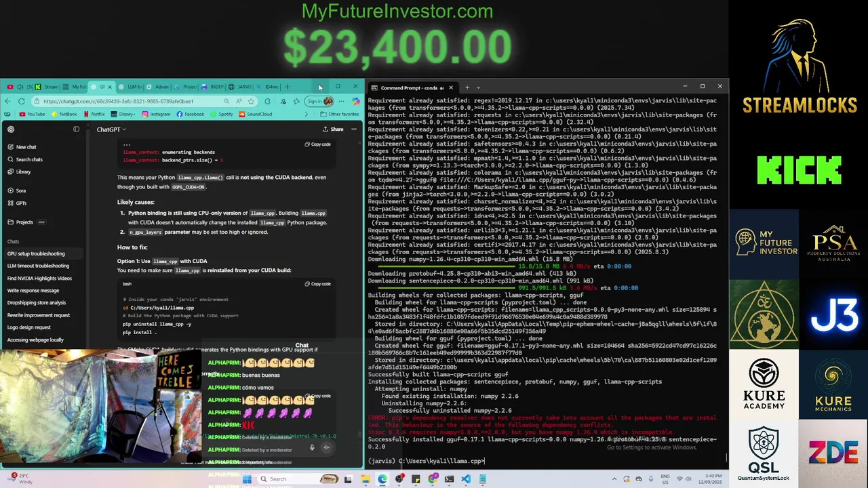The width and height of the screenshot is (868, 488).
Task: Open the Instagram bookmark
Action: pos(156,114)
